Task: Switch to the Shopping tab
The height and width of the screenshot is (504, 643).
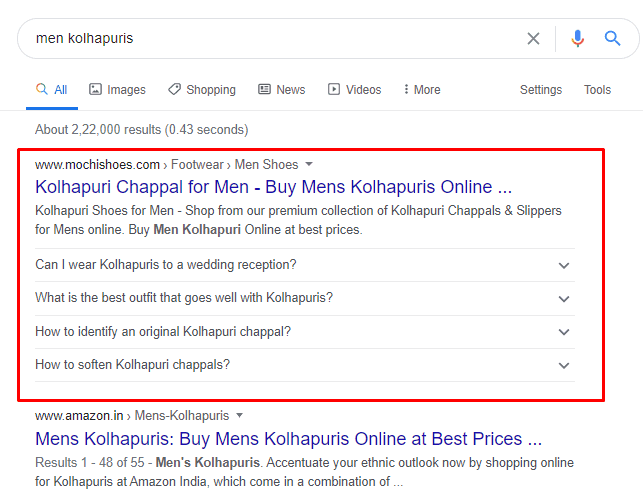Action: pyautogui.click(x=202, y=89)
